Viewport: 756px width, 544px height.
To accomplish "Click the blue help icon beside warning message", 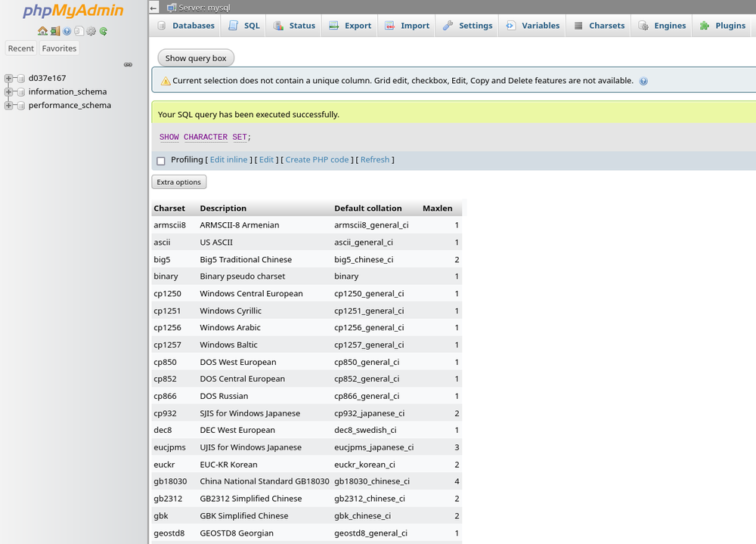I will point(643,81).
